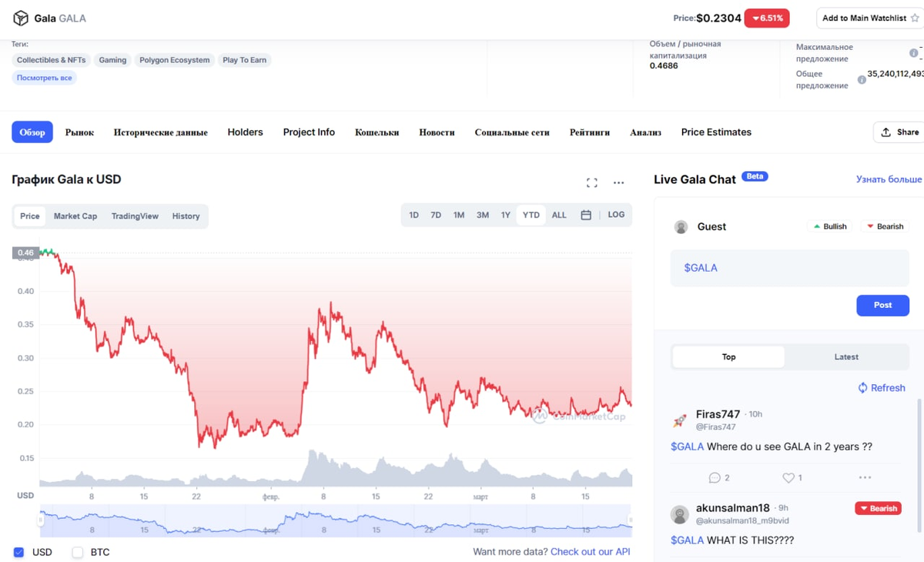Viewport: 924px width, 562px height.
Task: Select 1D time range
Action: [413, 215]
